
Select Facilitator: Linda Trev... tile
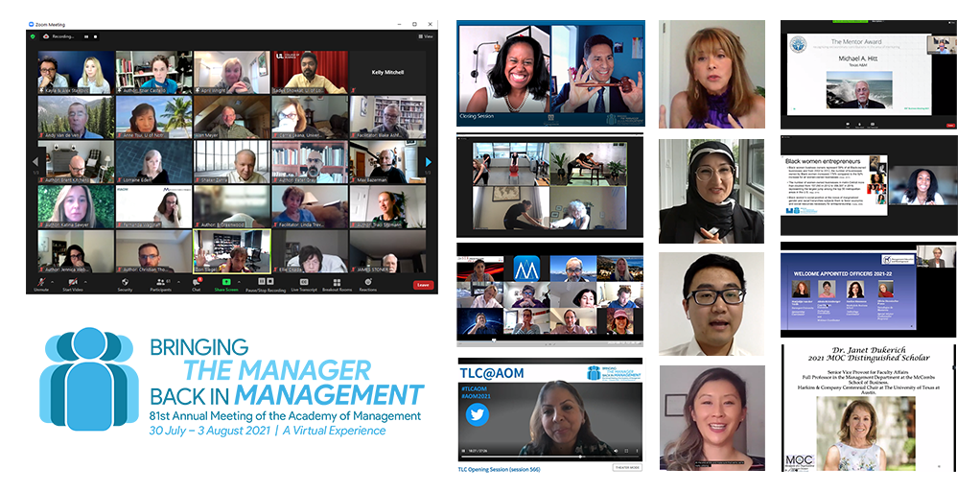310,206
